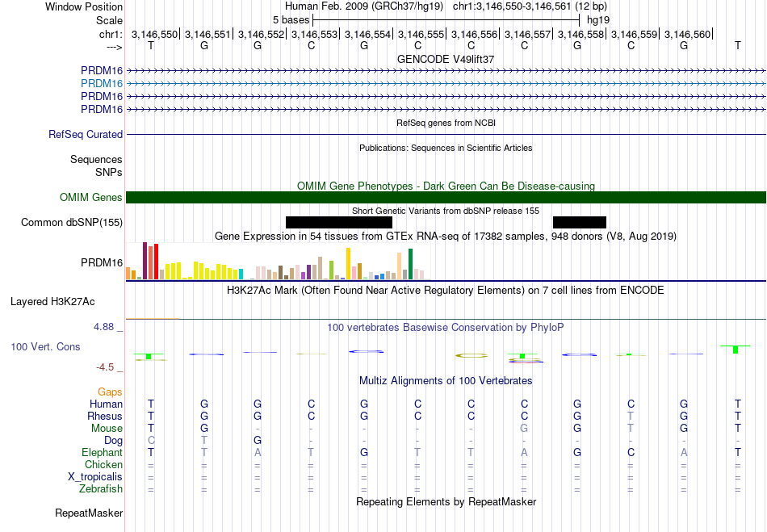This screenshot has height=532, width=767.
Task: Click the Sequences SNPs track label
Action: (96, 165)
